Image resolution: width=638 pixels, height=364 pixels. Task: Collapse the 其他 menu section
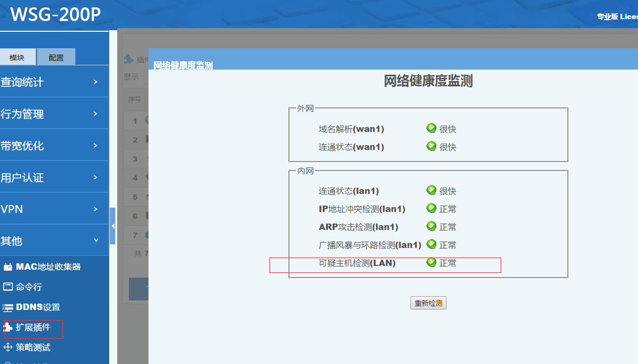[x=53, y=241]
